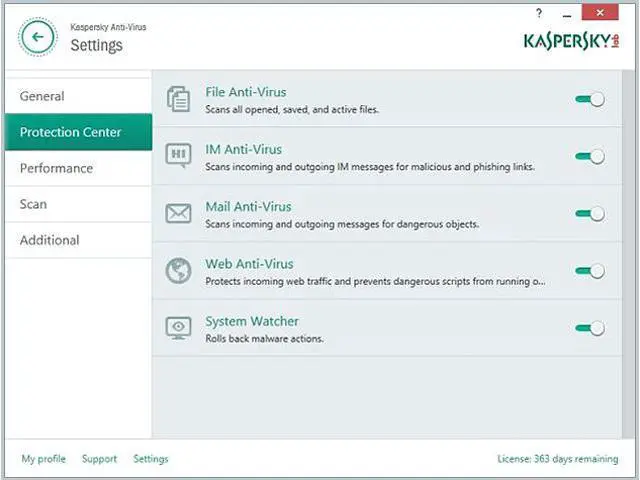Click the Settings link in footer
Screen dimensions: 640x480
(x=151, y=459)
